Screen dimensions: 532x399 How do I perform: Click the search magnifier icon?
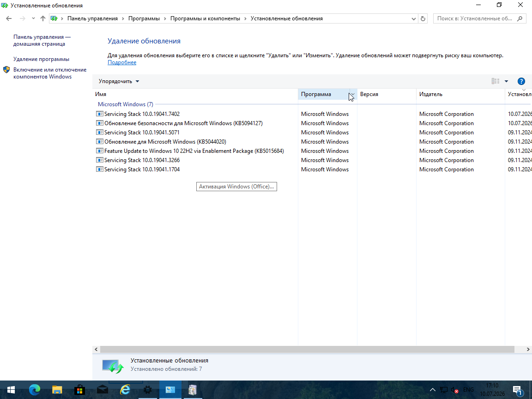tap(520, 18)
